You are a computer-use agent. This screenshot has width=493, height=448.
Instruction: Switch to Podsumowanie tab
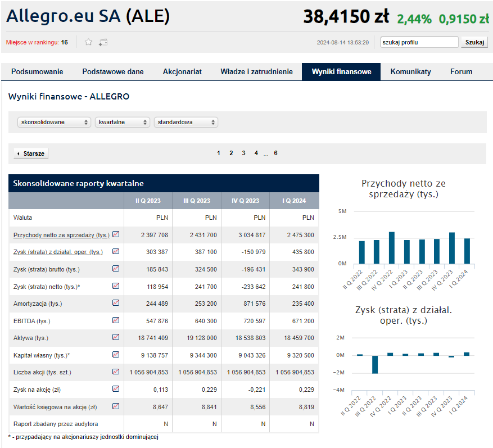[x=37, y=72]
